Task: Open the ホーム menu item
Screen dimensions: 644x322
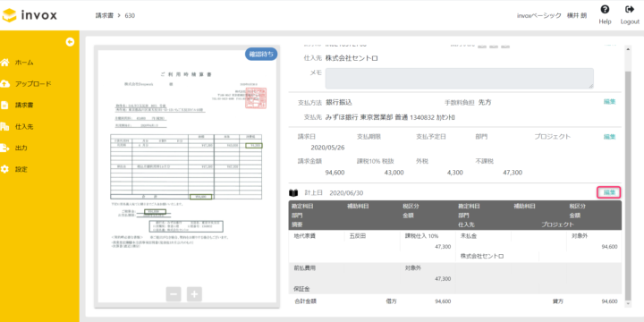Action: [x=24, y=63]
